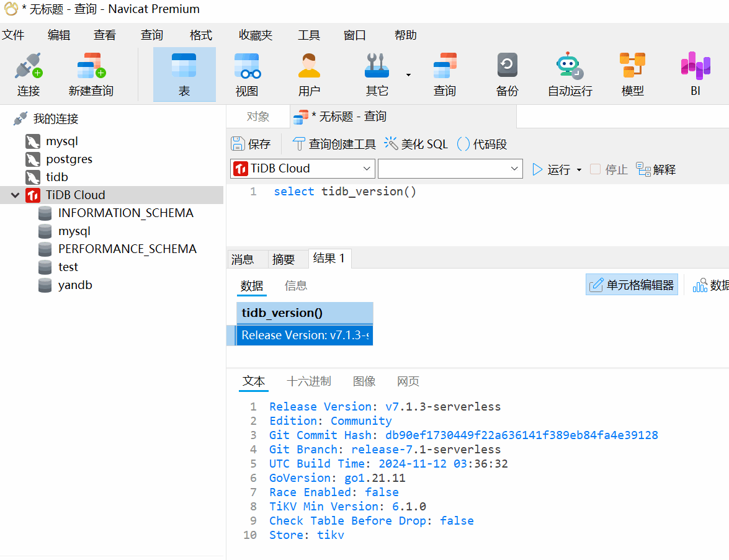Collapse the TiDB Cloud connection tree node
Viewport: 729px width, 560px height.
point(15,195)
